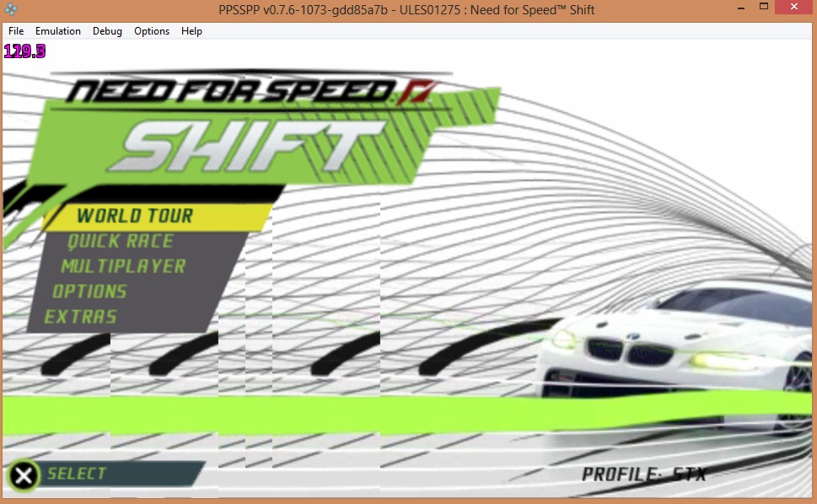
Task: Click the purple FPS counter
Action: tap(24, 51)
